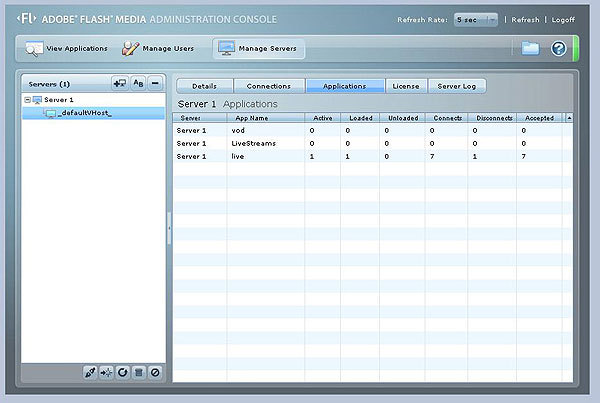The image size is (600, 403).
Task: Click the Active value 1 for live
Action: coord(312,157)
